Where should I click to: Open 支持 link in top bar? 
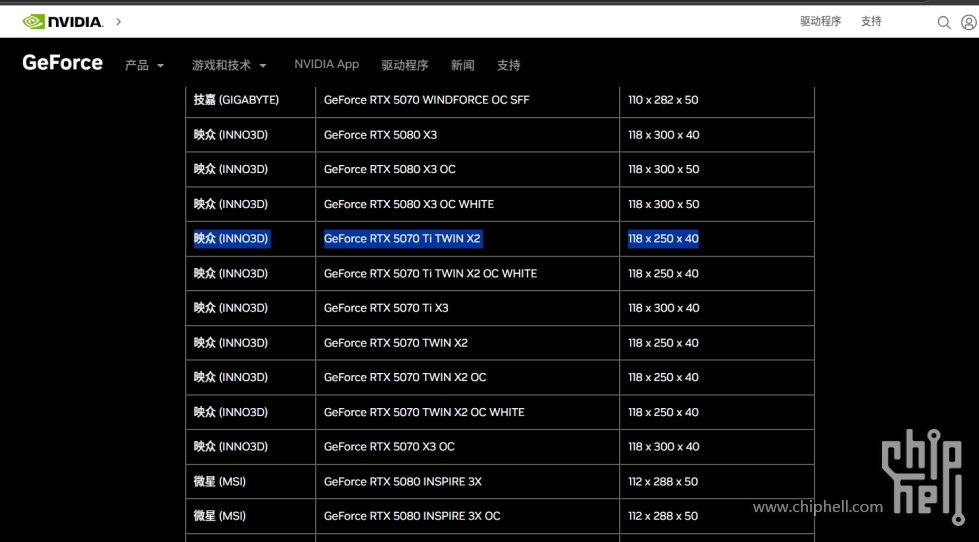[871, 21]
